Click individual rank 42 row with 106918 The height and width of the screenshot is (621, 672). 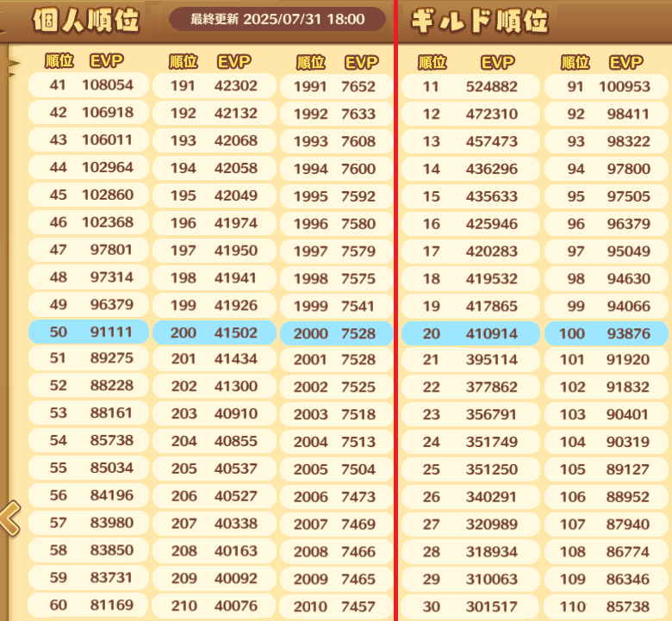tap(89, 112)
